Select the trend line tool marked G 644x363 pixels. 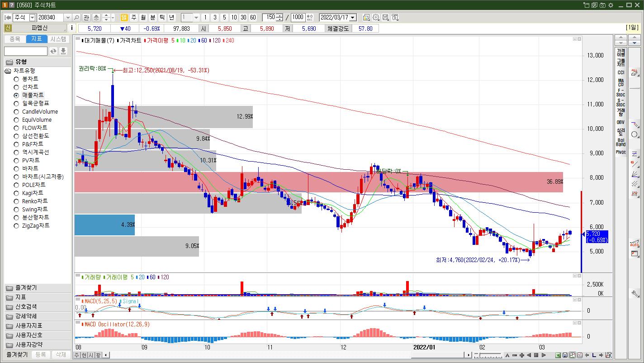pyautogui.click(x=635, y=164)
